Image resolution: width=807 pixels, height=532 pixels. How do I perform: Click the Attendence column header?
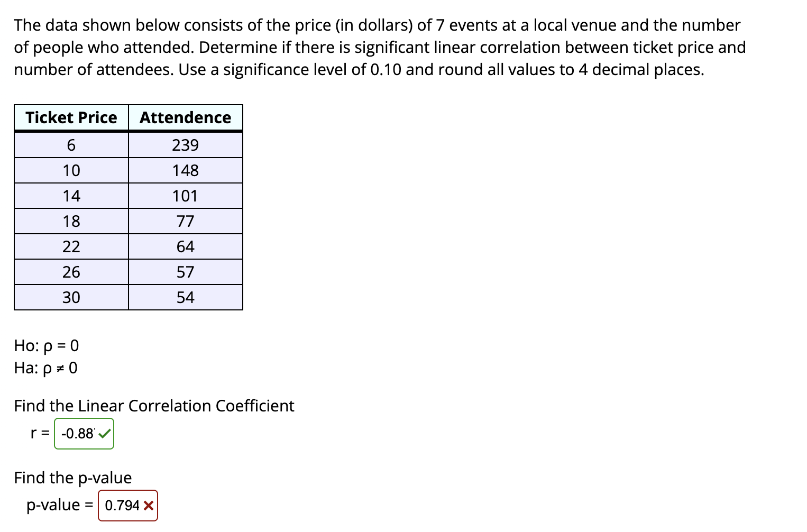185,117
